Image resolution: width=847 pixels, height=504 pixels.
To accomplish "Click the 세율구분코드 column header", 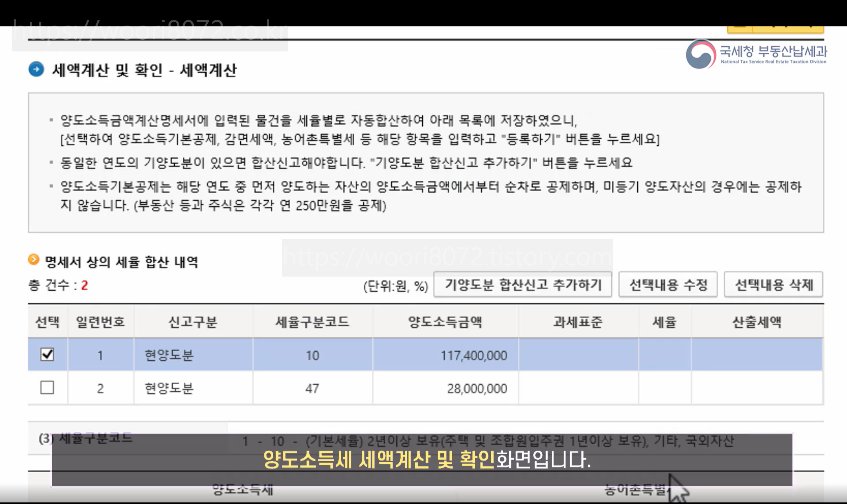I will [x=312, y=322].
